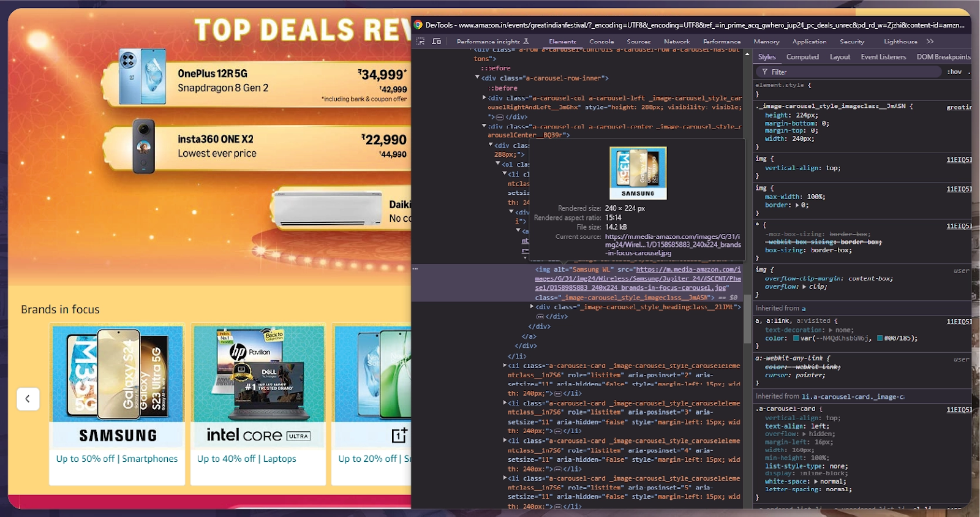Open the Up to 50% off Smartphones link
The width and height of the screenshot is (980, 517).
click(117, 459)
